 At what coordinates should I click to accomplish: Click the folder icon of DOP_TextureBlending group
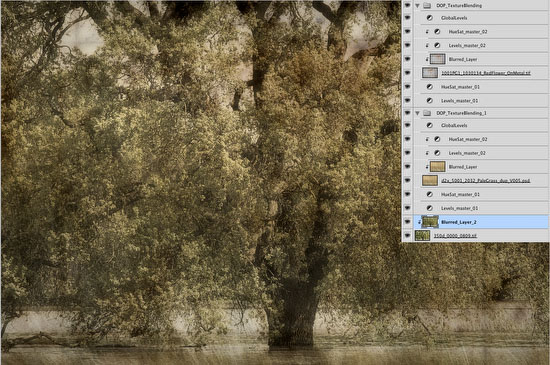pos(427,5)
